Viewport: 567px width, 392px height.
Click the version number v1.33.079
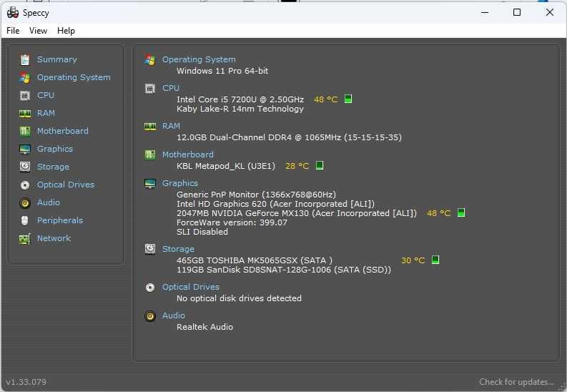[x=26, y=382]
